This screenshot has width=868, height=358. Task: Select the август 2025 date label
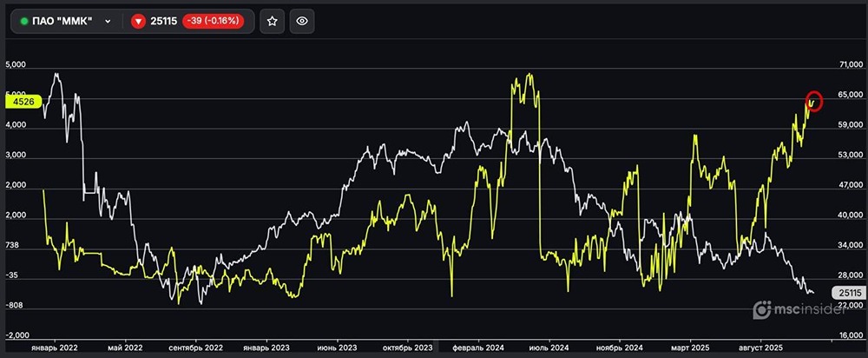pyautogui.click(x=760, y=348)
